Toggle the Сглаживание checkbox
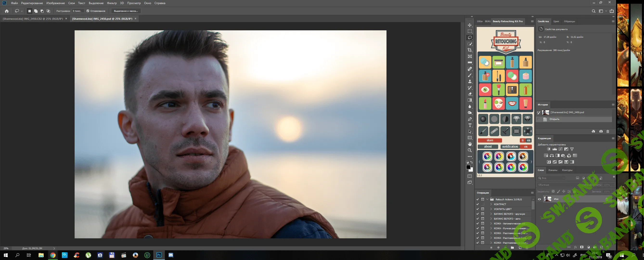Screen dimensions: 644x260 click(x=88, y=11)
